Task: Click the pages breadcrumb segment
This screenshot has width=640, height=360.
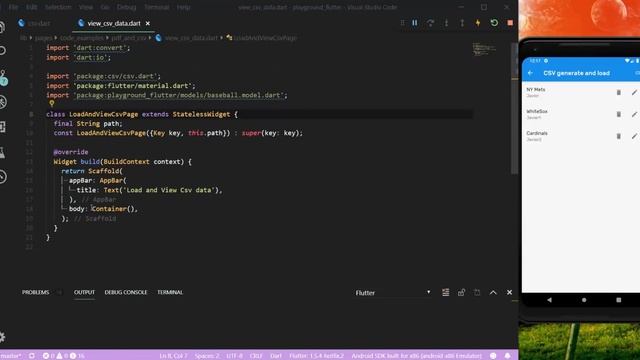Action: click(44, 38)
